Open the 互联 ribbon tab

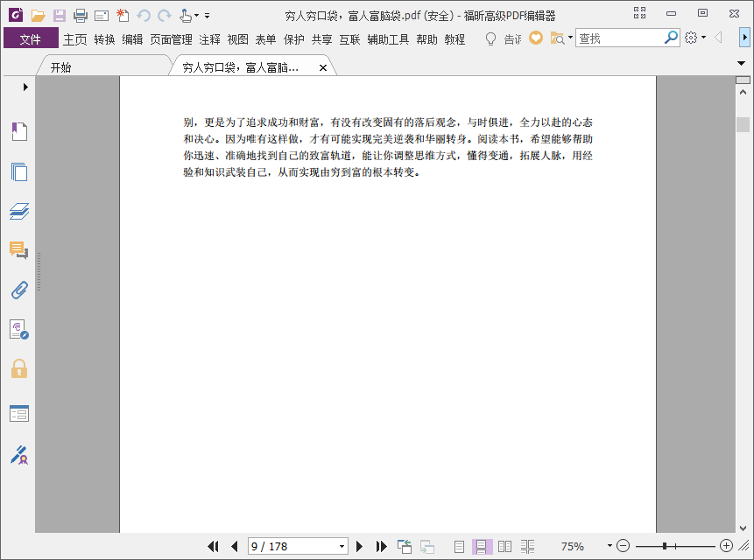click(349, 39)
